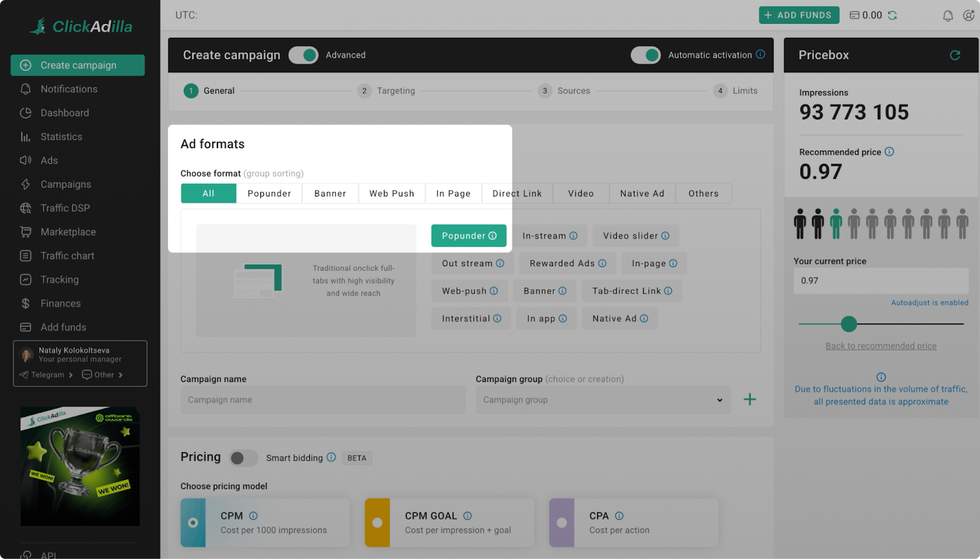Image resolution: width=980 pixels, height=559 pixels.
Task: Click the Notifications bell in sidebar
Action: [26, 89]
